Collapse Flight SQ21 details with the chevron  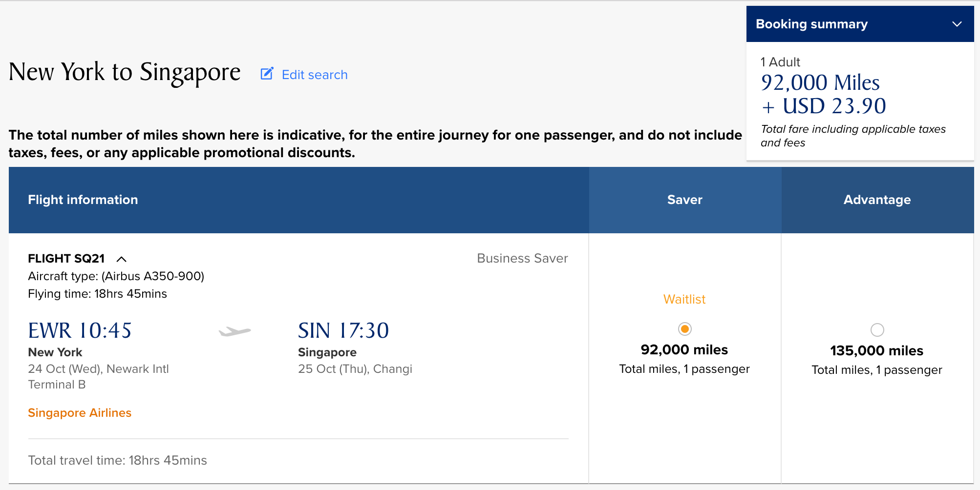(x=122, y=259)
